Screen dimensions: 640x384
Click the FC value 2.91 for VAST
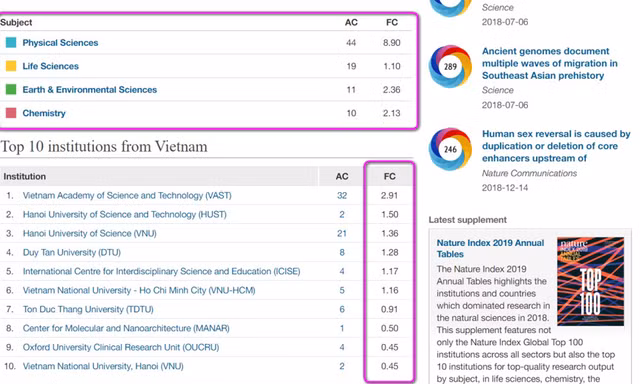389,195
